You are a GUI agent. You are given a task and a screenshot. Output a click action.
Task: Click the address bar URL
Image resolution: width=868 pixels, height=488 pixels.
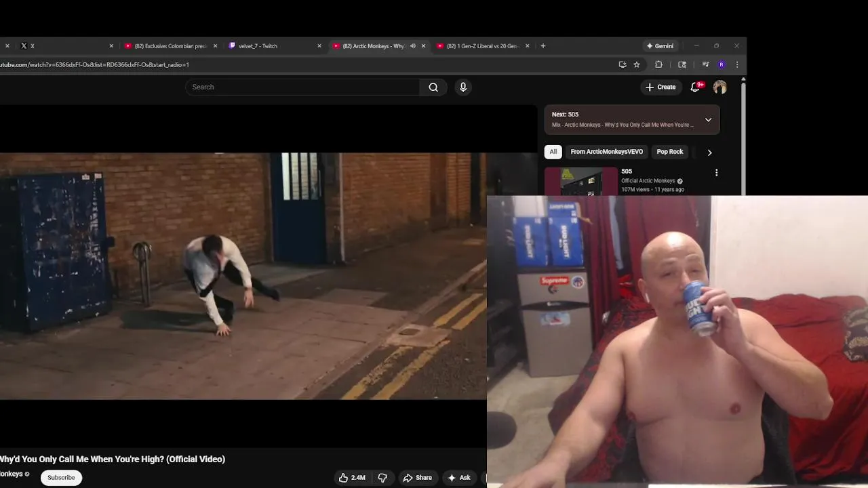click(x=94, y=64)
